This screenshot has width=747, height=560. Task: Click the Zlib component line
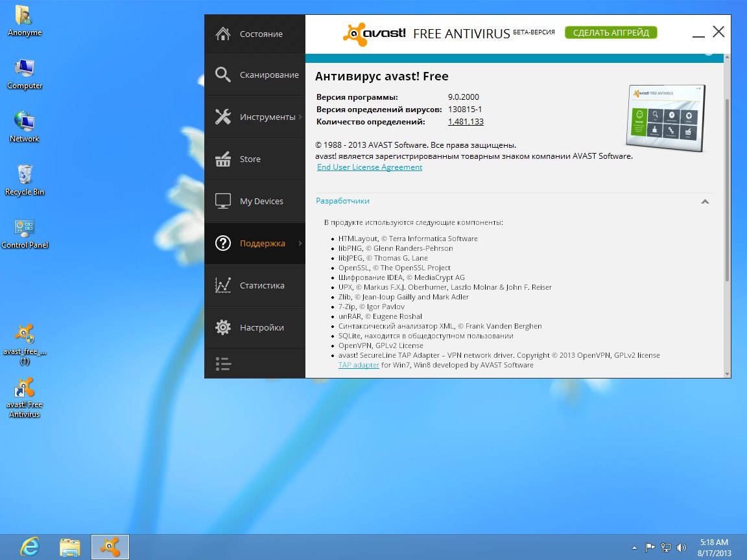(x=403, y=297)
